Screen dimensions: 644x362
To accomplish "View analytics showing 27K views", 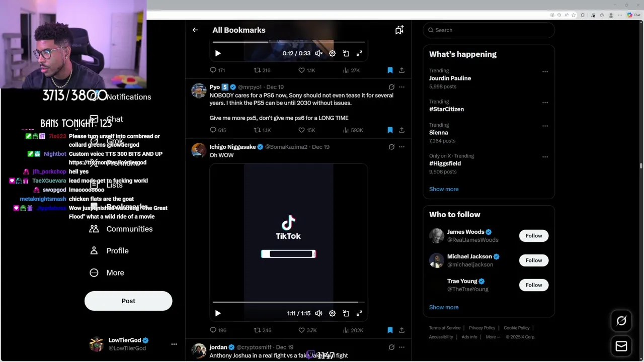I will point(351,70).
